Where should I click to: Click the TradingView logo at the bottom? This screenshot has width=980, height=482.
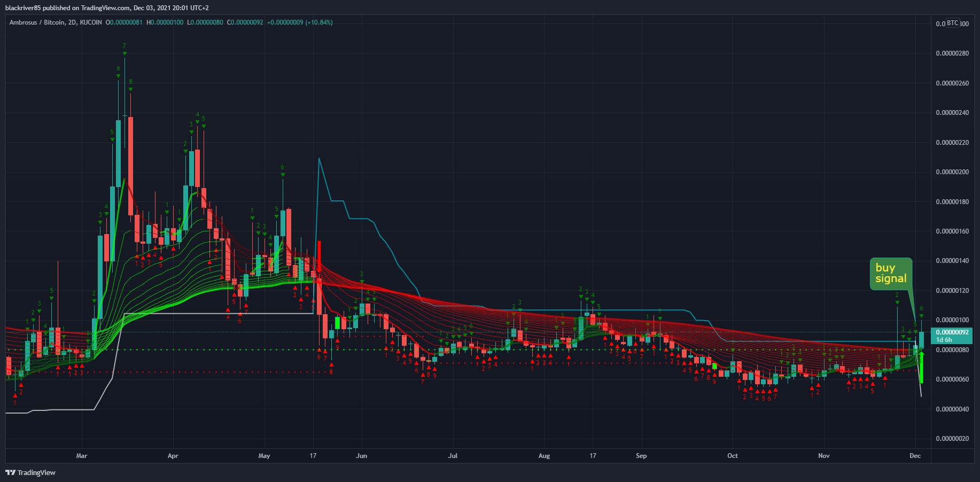30,472
